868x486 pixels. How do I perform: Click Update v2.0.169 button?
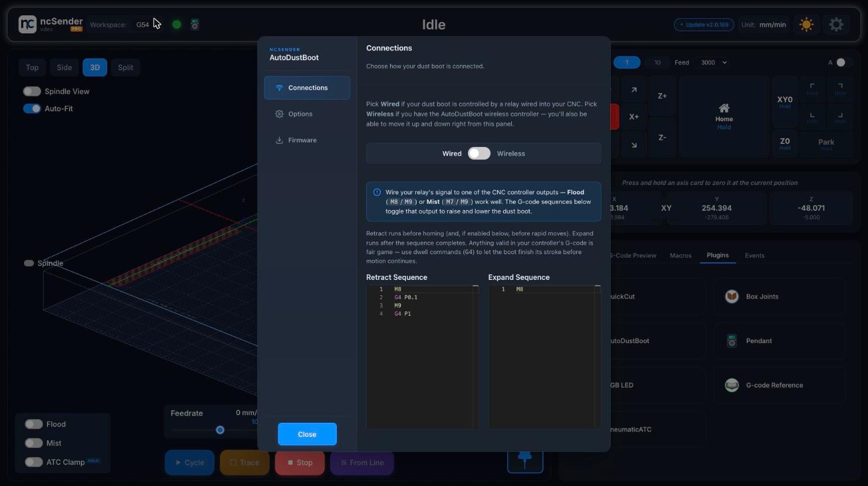[704, 25]
